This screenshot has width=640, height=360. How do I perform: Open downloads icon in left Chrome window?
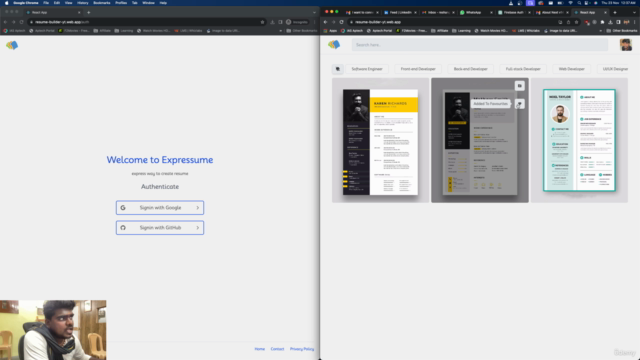(x=272, y=22)
